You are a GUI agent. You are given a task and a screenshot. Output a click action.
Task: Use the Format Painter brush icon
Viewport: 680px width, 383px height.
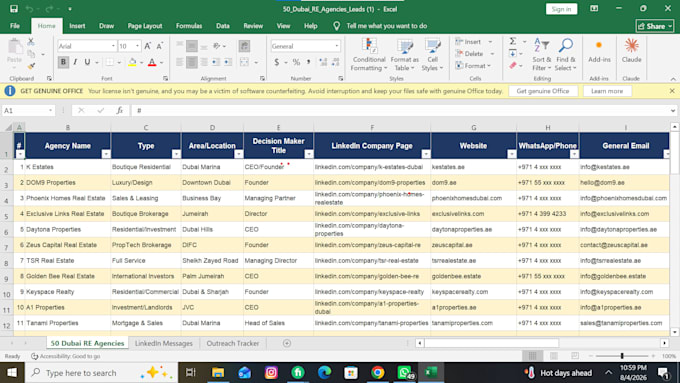pyautogui.click(x=31, y=66)
